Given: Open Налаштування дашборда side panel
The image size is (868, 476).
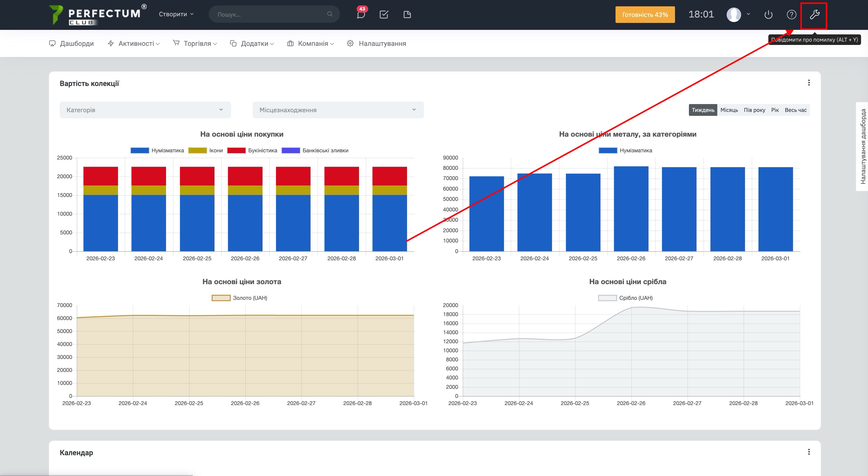Looking at the screenshot, I should pyautogui.click(x=863, y=146).
